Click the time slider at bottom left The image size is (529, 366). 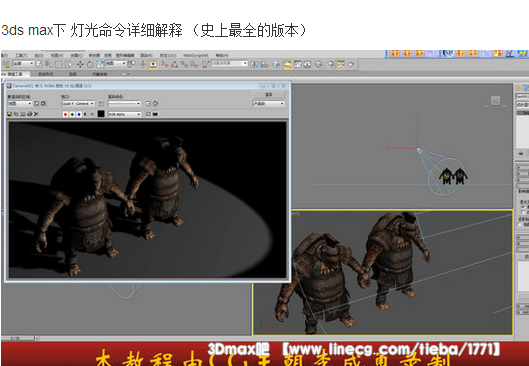point(18,338)
